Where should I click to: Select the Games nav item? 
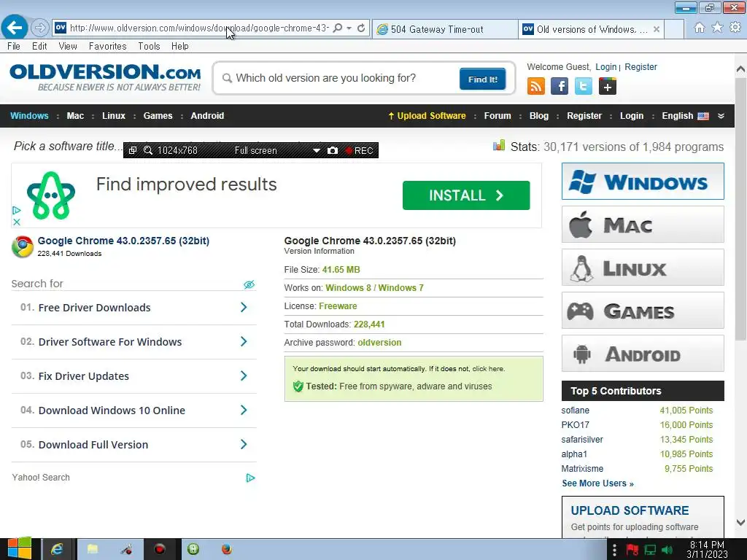click(x=158, y=116)
